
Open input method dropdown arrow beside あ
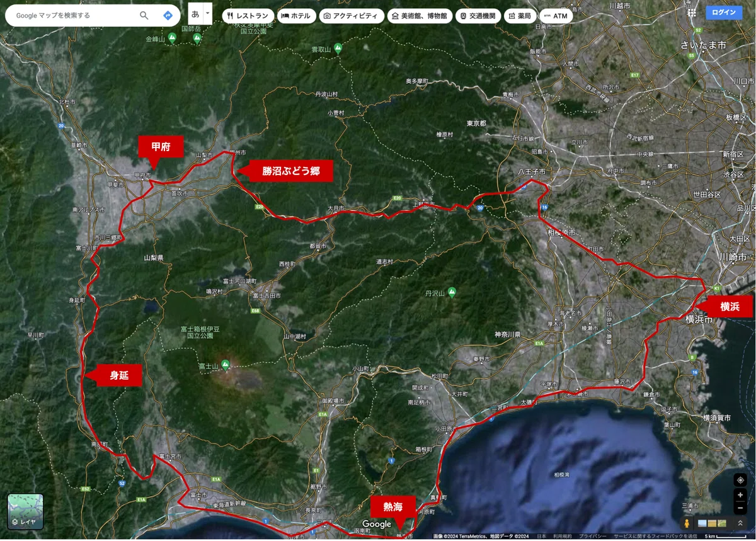[x=207, y=13]
